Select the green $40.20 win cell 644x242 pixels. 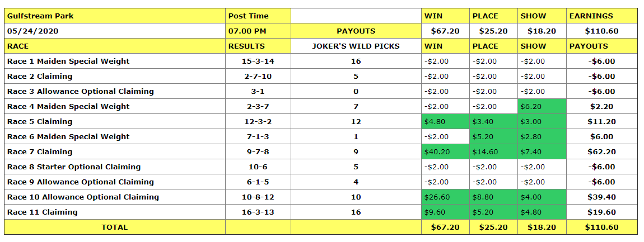coord(445,152)
